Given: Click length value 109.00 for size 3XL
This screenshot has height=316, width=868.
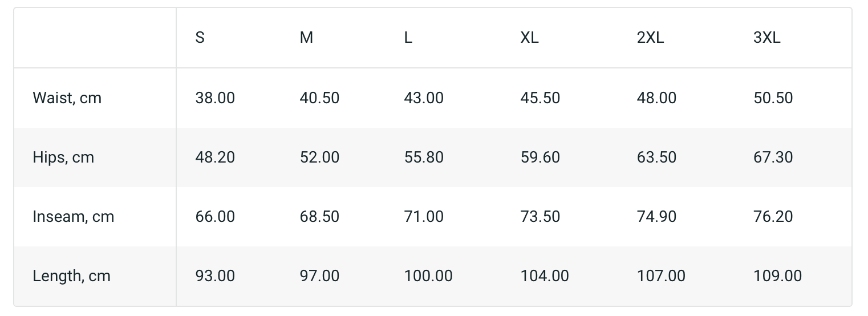Looking at the screenshot, I should click(x=777, y=276).
